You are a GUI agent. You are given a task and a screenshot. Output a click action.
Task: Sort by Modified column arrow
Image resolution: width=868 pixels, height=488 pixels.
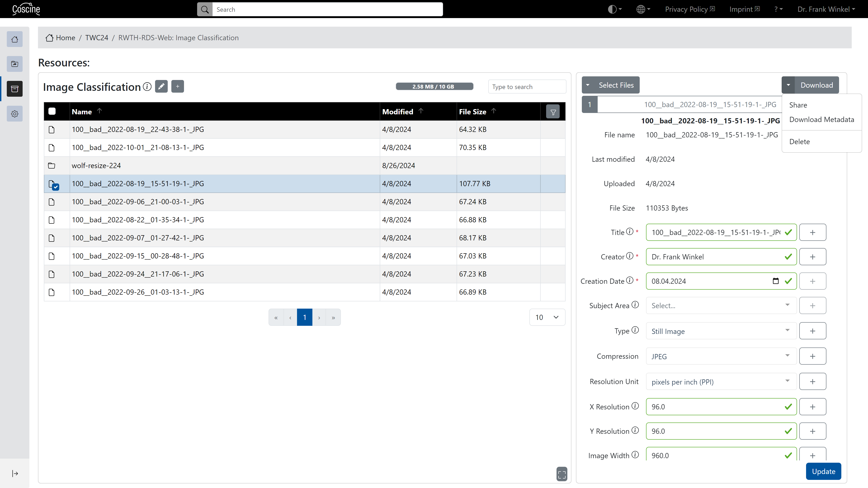pos(421,111)
